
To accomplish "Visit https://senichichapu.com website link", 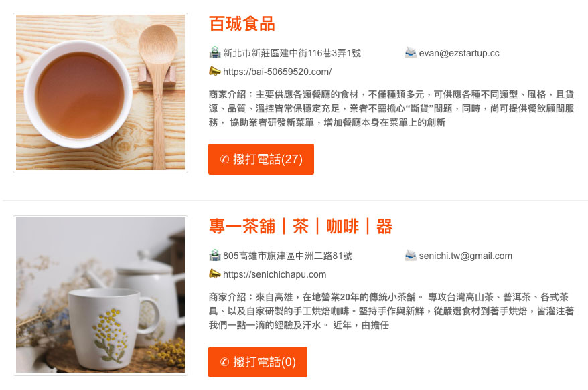I will coord(275,274).
